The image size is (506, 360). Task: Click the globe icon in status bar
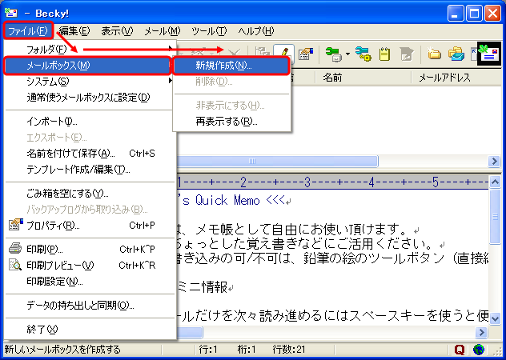(x=478, y=350)
